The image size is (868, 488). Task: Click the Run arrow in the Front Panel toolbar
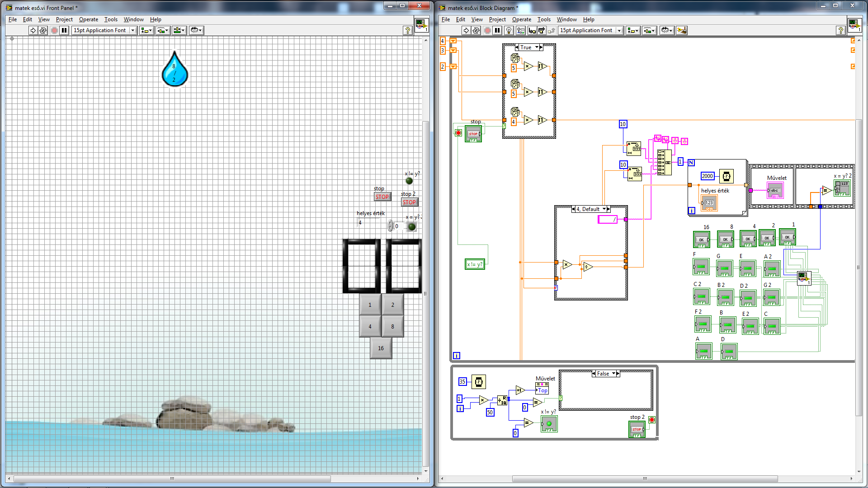33,30
